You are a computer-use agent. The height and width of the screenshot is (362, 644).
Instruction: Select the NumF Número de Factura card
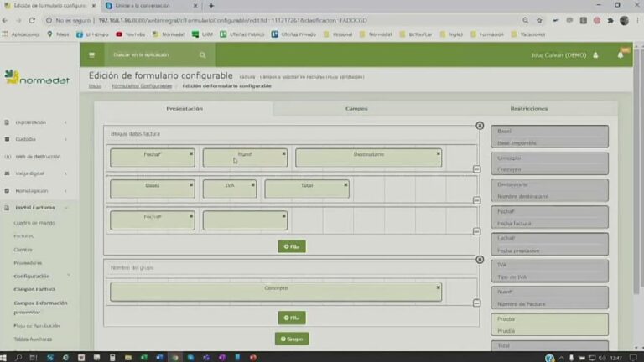click(549, 297)
